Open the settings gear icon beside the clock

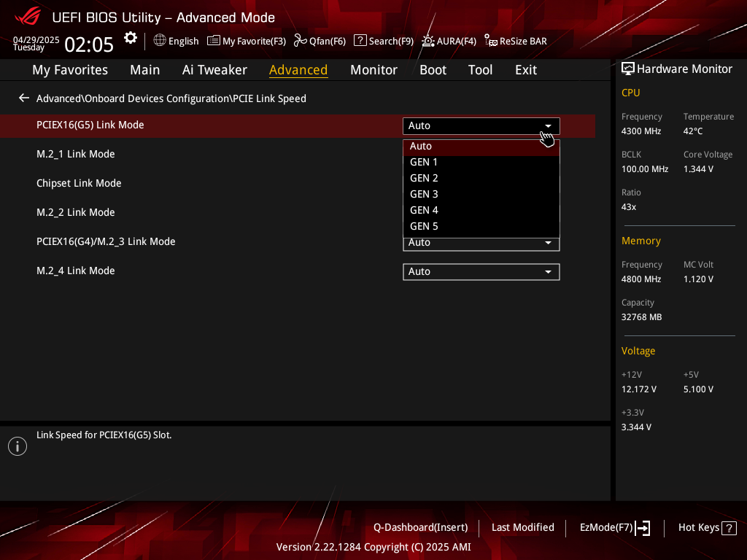coord(131,38)
